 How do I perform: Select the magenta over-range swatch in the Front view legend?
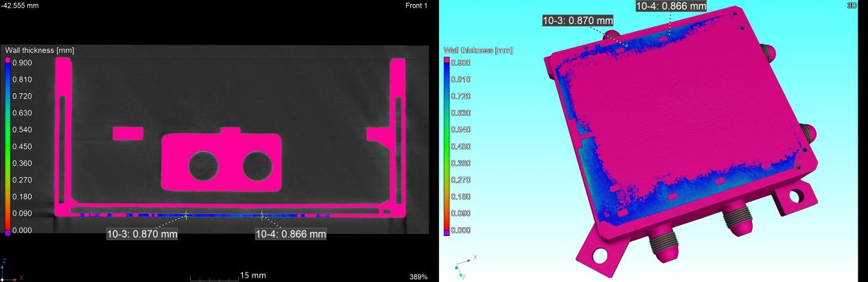coord(8,60)
